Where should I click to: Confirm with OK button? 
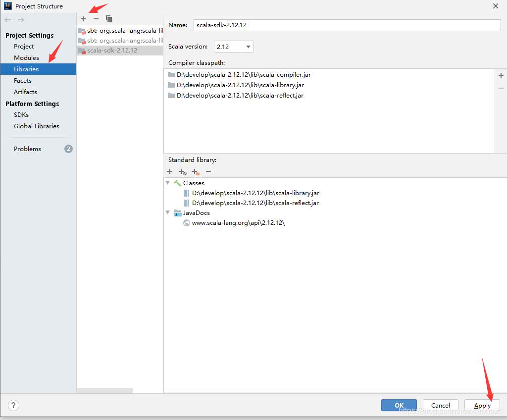tap(399, 405)
